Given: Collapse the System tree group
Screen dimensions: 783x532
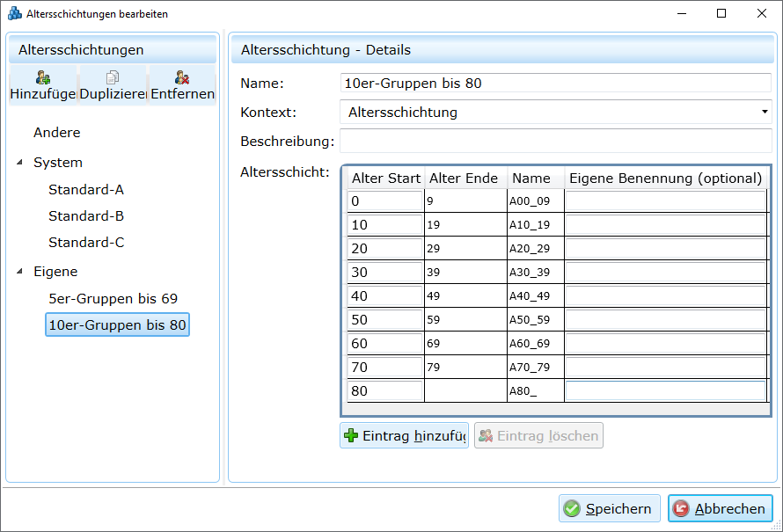Looking at the screenshot, I should click(x=20, y=163).
